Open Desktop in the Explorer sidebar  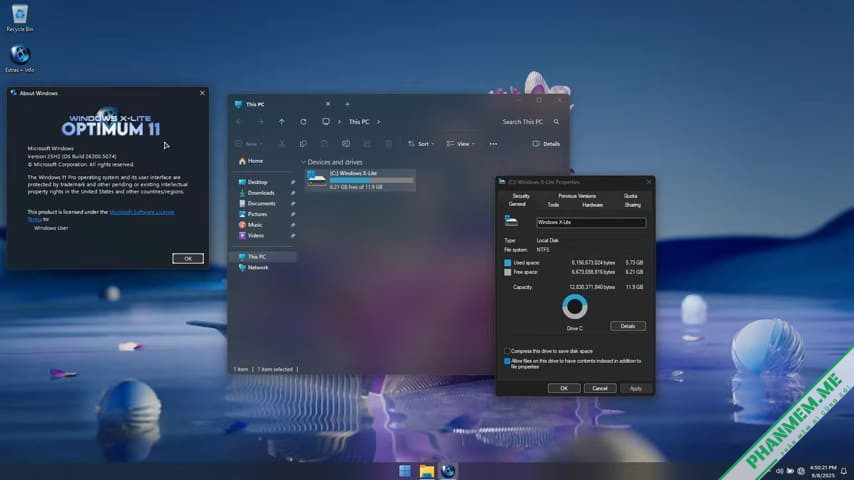(253, 182)
